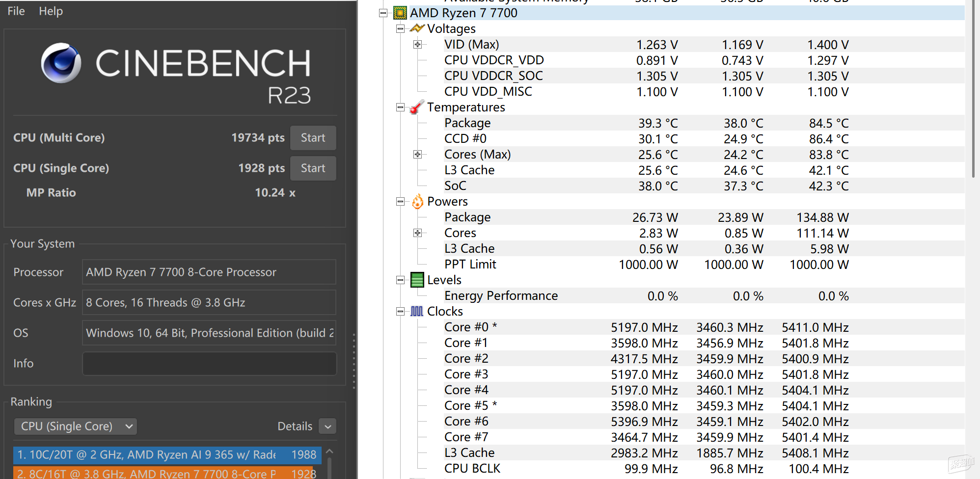
Task: Collapse the Clocks section
Action: [x=400, y=312]
